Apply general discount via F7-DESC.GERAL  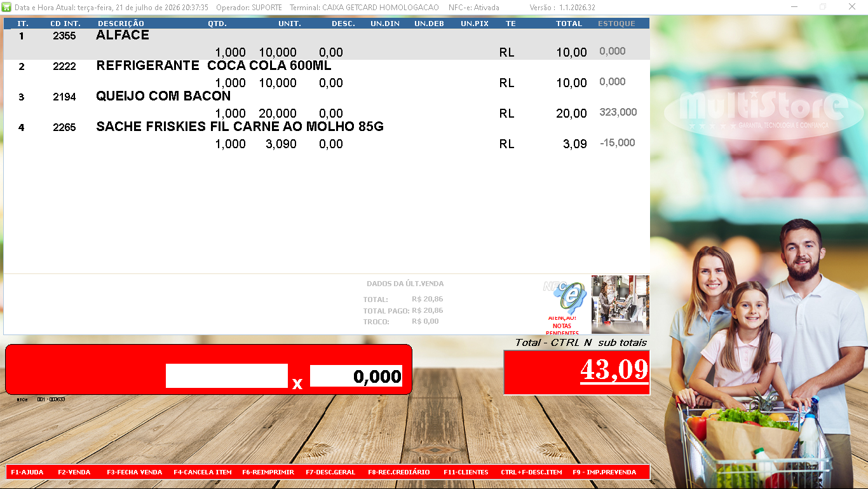(331, 472)
